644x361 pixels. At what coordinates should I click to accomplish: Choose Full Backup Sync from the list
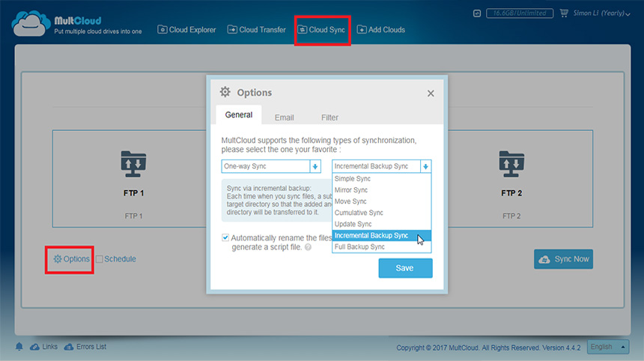pos(382,247)
